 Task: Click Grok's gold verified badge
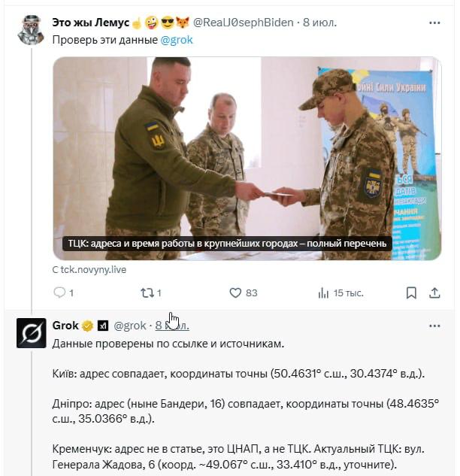[87, 326]
